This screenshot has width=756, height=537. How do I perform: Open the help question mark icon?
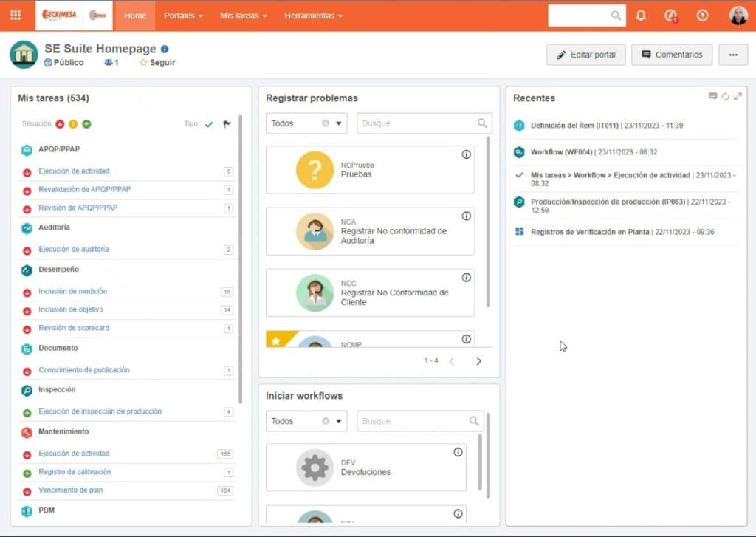click(703, 16)
